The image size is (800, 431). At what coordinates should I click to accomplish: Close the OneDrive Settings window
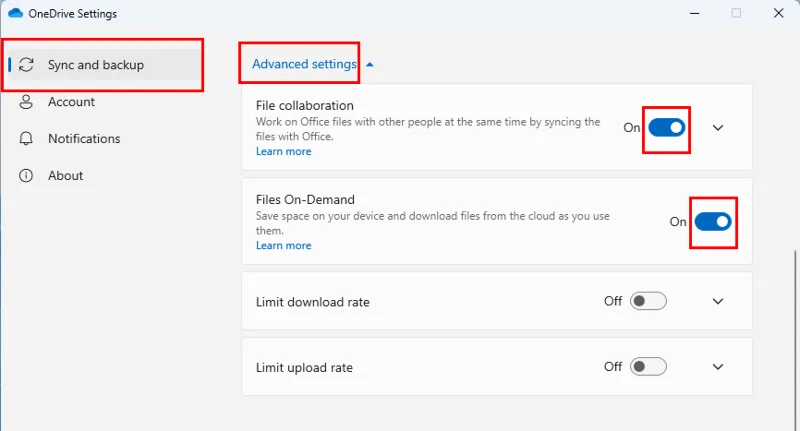coord(778,13)
